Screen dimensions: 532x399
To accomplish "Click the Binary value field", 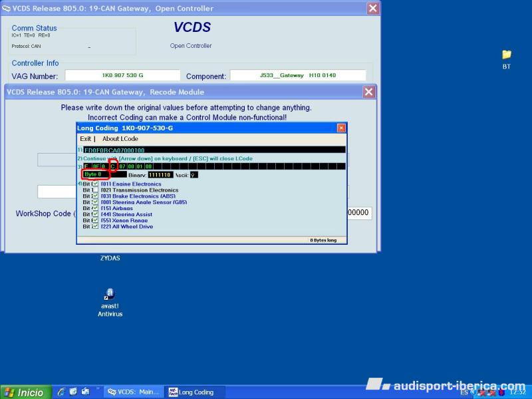I will 160,175.
